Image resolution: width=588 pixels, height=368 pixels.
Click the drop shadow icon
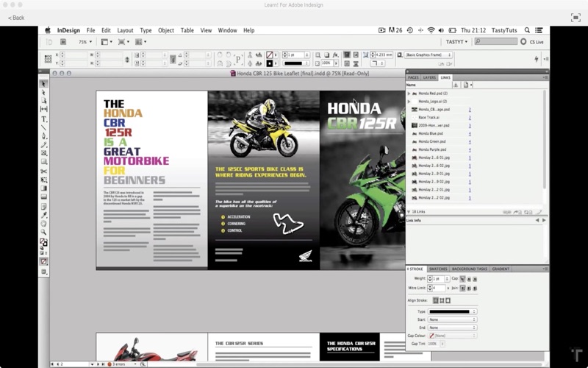point(326,54)
